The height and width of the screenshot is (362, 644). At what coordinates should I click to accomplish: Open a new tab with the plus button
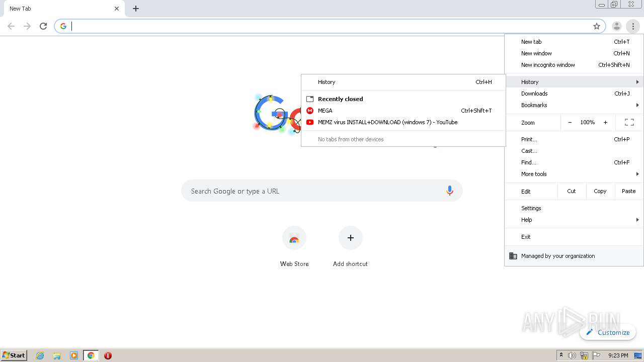click(136, 9)
